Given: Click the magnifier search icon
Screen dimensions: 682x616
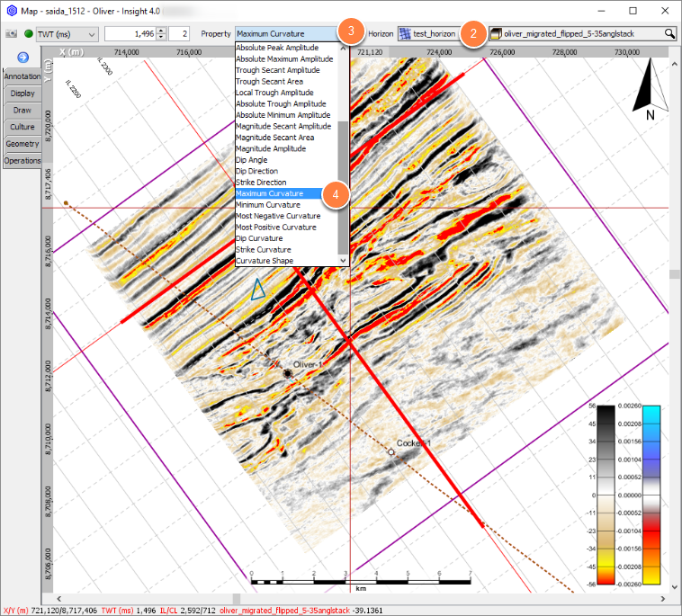Looking at the screenshot, I should pos(669,33).
